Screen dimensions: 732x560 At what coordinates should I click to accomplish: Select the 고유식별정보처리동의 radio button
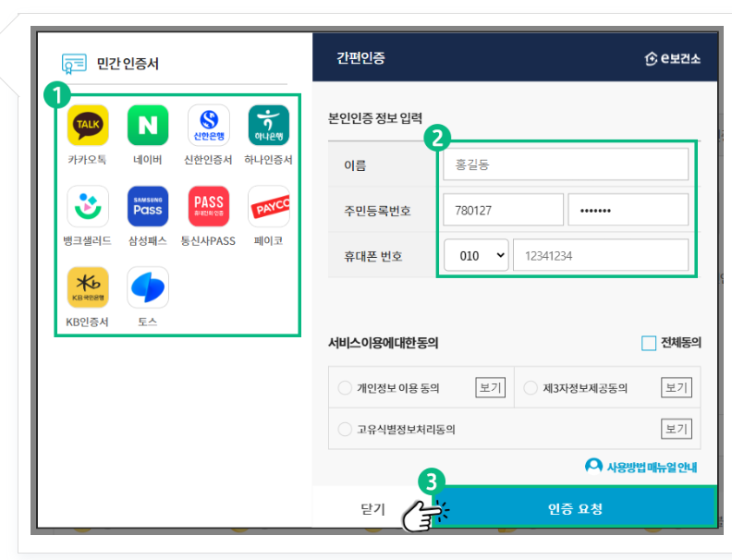click(x=345, y=429)
